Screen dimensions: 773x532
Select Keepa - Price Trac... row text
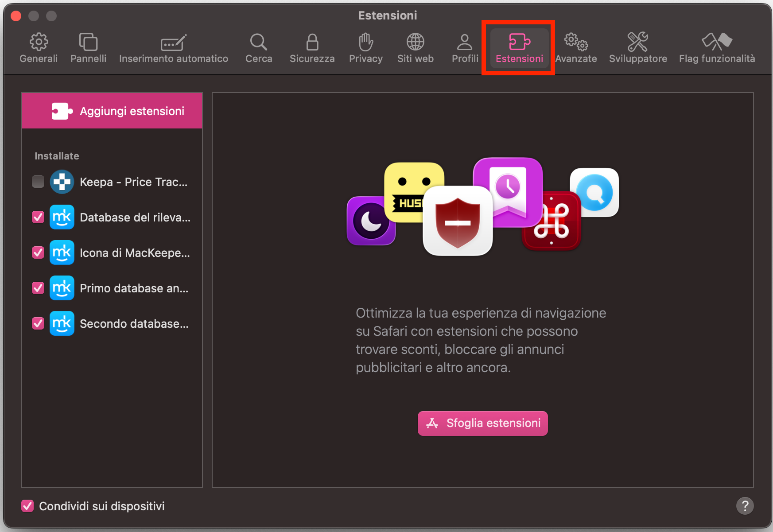pos(134,182)
